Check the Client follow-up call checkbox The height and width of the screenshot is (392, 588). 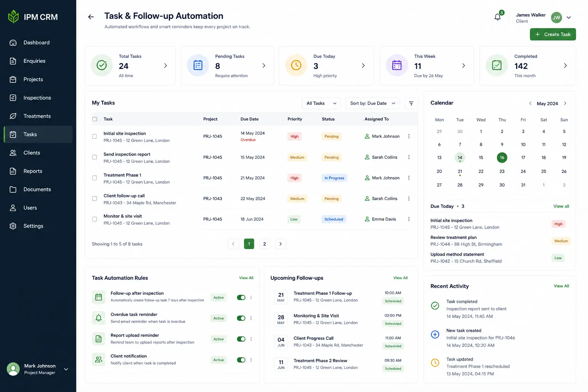pyautogui.click(x=95, y=199)
